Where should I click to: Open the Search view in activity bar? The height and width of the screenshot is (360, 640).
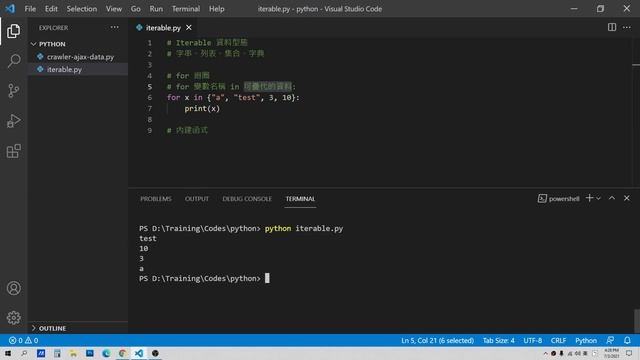(x=13, y=61)
